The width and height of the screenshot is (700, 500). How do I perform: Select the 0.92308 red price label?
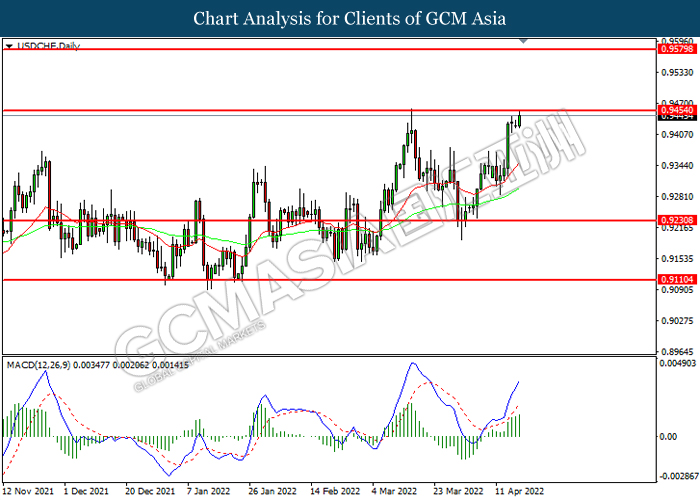click(x=677, y=220)
